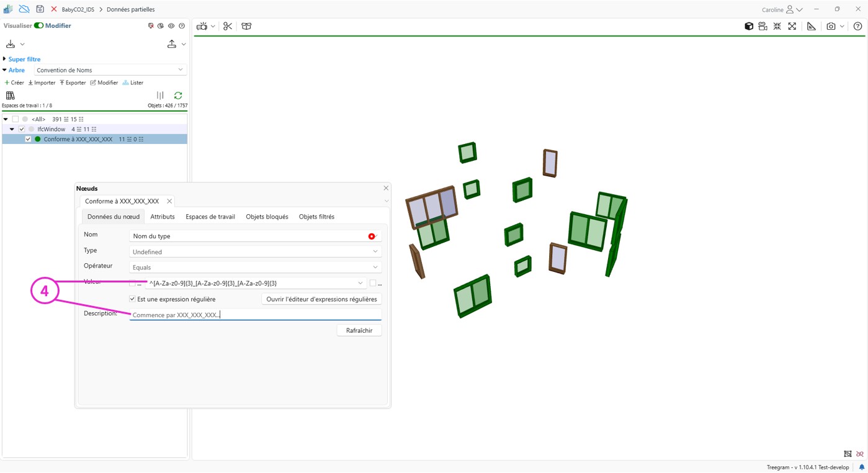Uncheck 'Est une expression régulière' checkbox
This screenshot has width=868, height=473.
tap(132, 299)
